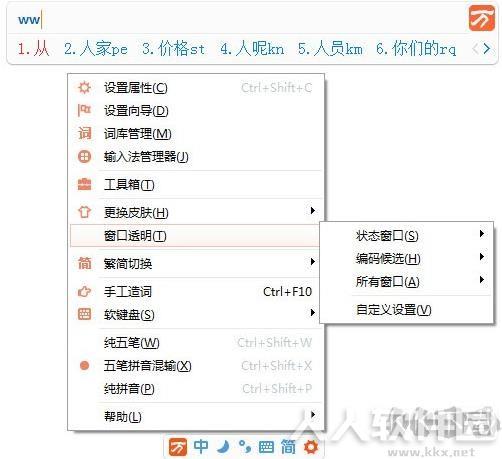Toggle the 中 Chinese mode icon on status bar

coord(201,447)
